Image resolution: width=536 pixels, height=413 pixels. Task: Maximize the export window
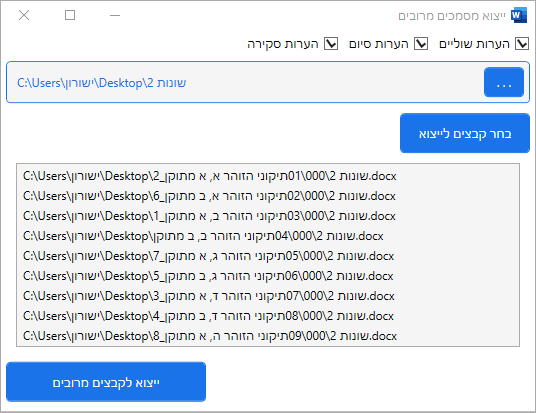point(70,15)
